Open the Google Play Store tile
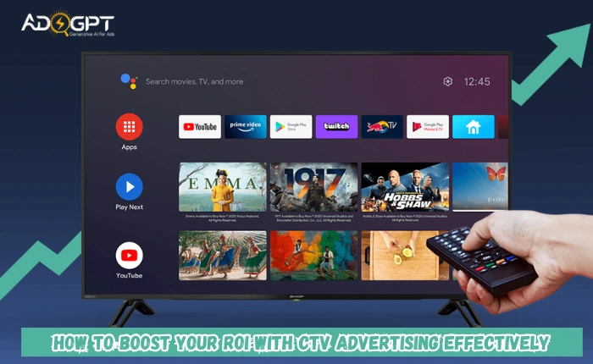The height and width of the screenshot is (364, 593). click(x=291, y=127)
